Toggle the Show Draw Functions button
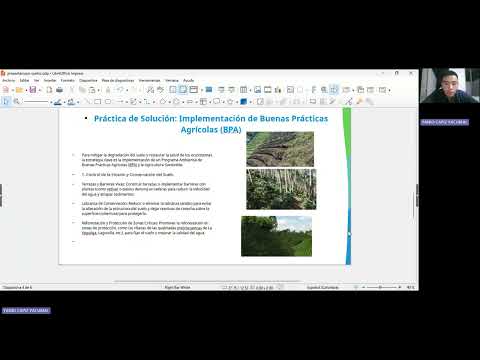480x360 pixels. tap(334, 90)
